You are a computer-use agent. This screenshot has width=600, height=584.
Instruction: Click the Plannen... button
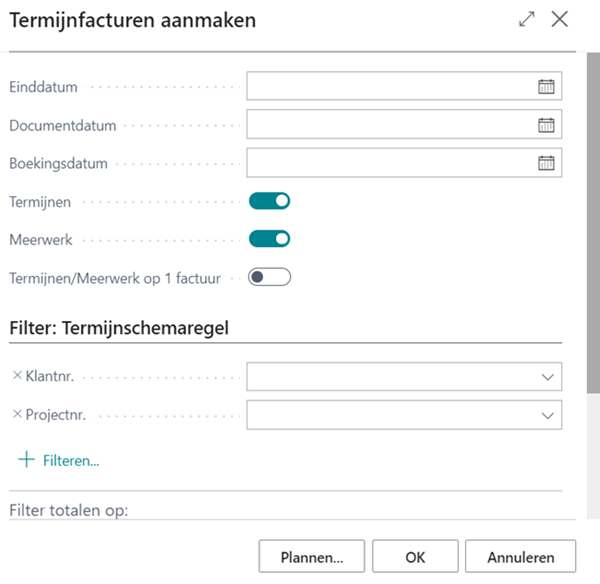(312, 555)
